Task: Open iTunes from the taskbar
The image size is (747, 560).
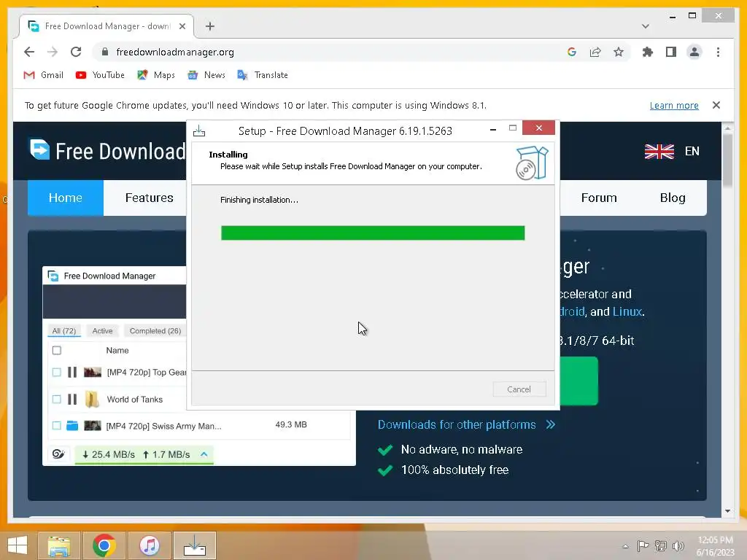Action: (149, 545)
